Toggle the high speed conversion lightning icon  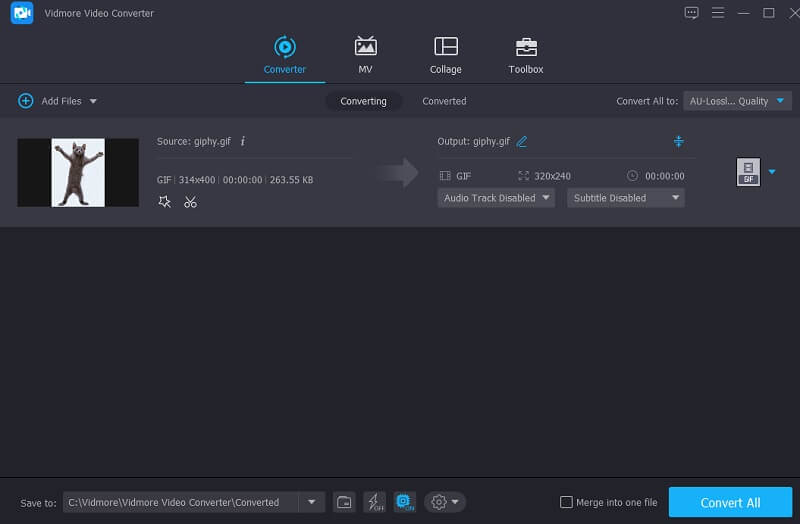click(374, 502)
